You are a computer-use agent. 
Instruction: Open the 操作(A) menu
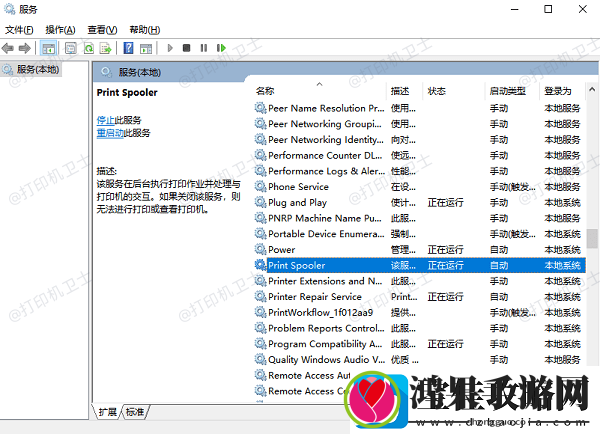click(60, 30)
